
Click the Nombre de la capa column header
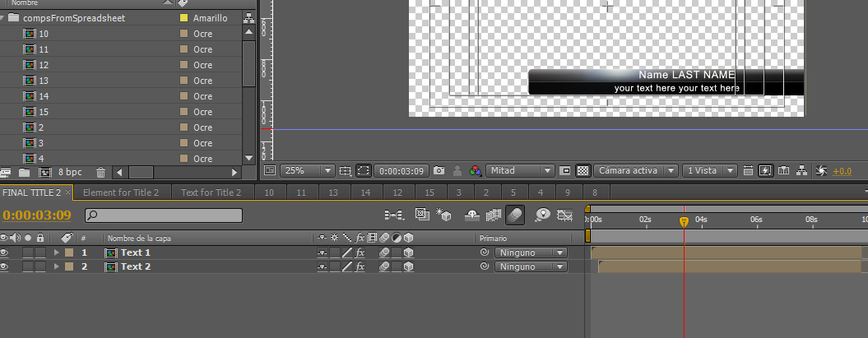pos(139,238)
